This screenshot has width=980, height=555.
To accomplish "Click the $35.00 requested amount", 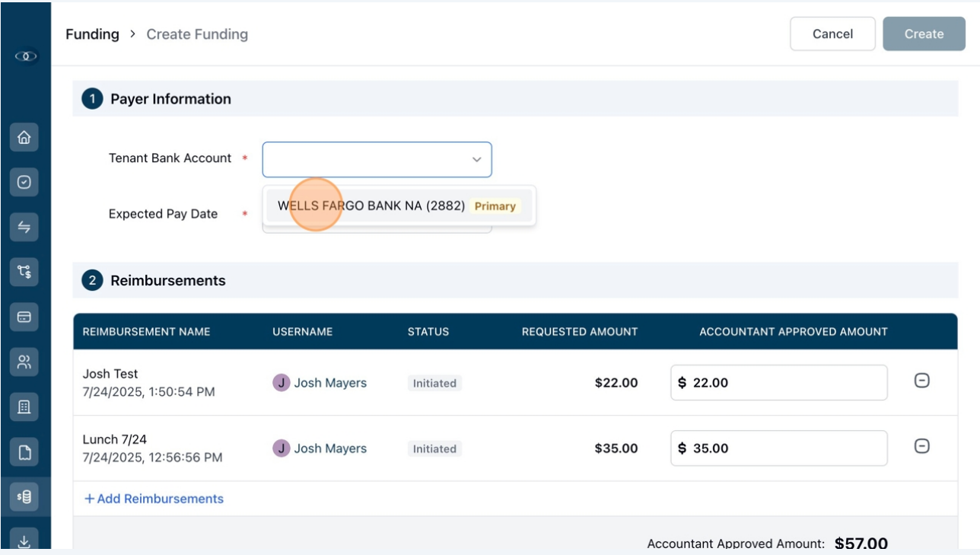I will pos(616,448).
